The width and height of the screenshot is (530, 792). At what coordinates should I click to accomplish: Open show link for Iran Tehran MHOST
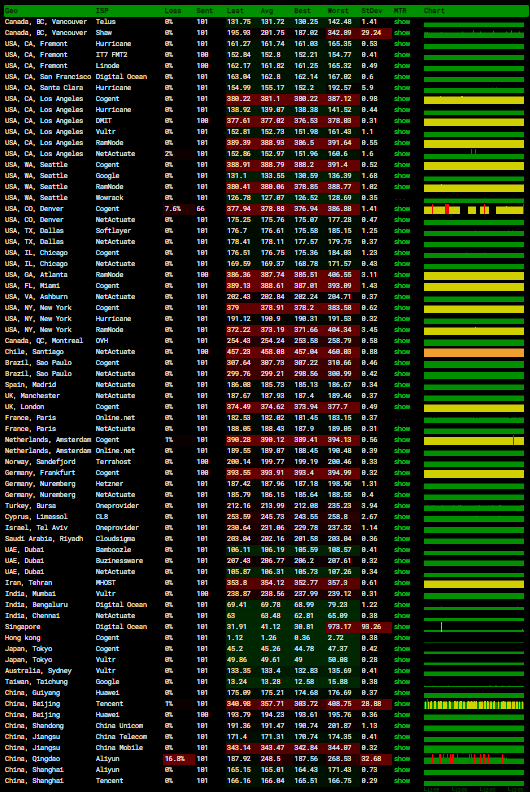(402, 583)
